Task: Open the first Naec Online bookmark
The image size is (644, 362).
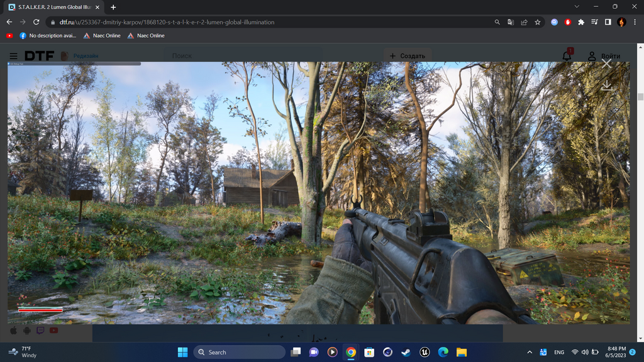Action: pos(102,36)
